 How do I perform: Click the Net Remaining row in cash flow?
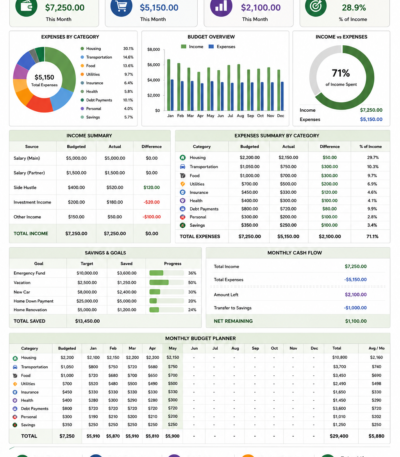click(298, 321)
